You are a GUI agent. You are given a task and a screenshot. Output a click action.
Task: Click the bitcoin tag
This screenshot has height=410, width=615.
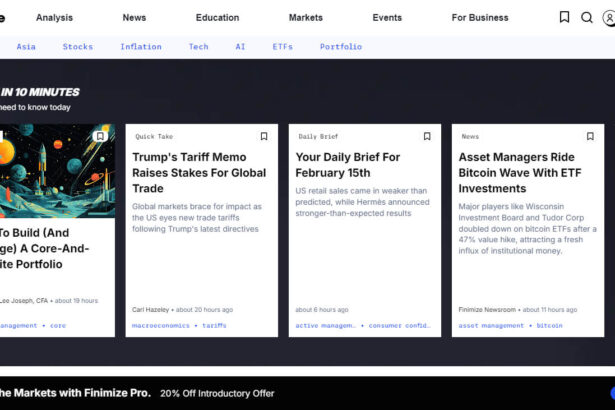pos(549,326)
